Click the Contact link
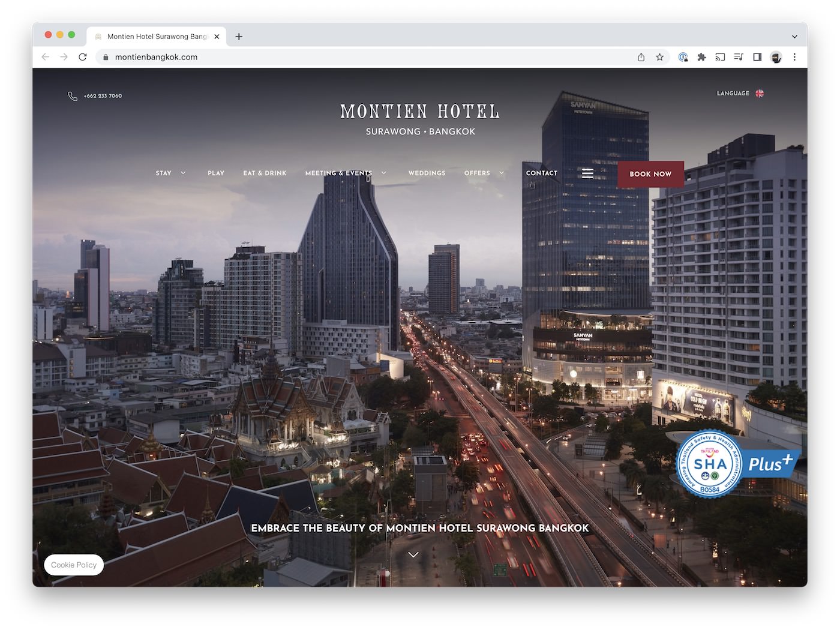 point(541,173)
